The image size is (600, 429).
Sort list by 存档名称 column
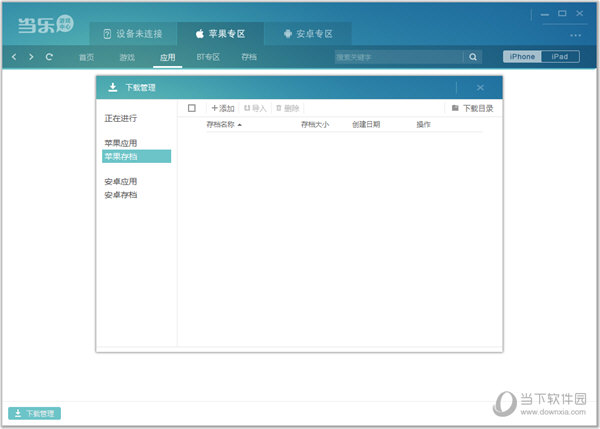224,125
